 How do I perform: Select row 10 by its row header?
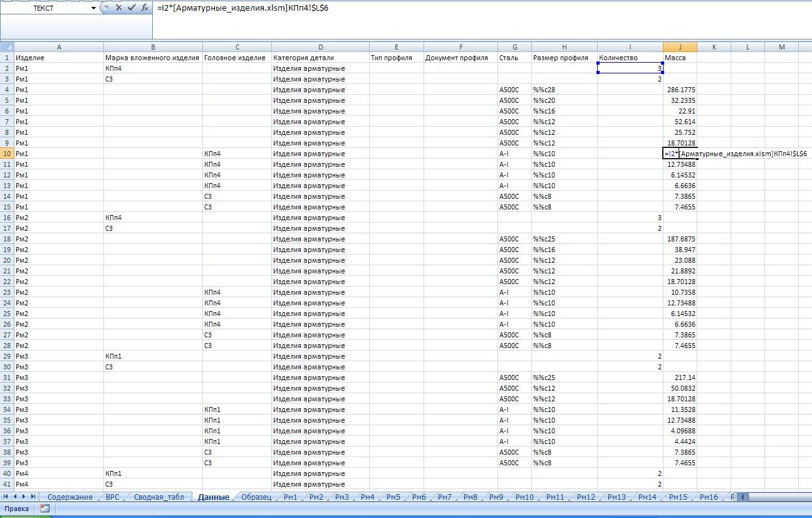pos(7,154)
